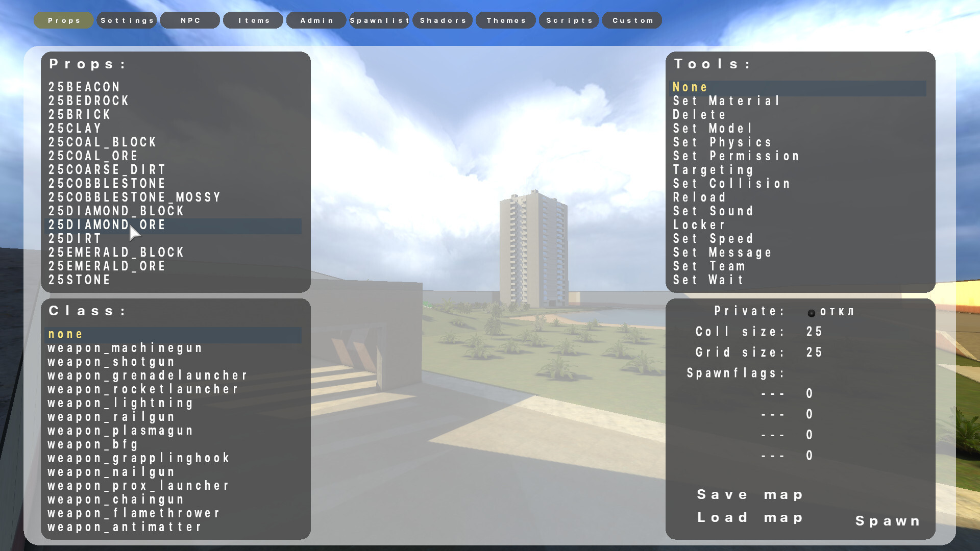This screenshot has height=551, width=980.
Task: Switch to the NPC tab
Action: (190, 20)
